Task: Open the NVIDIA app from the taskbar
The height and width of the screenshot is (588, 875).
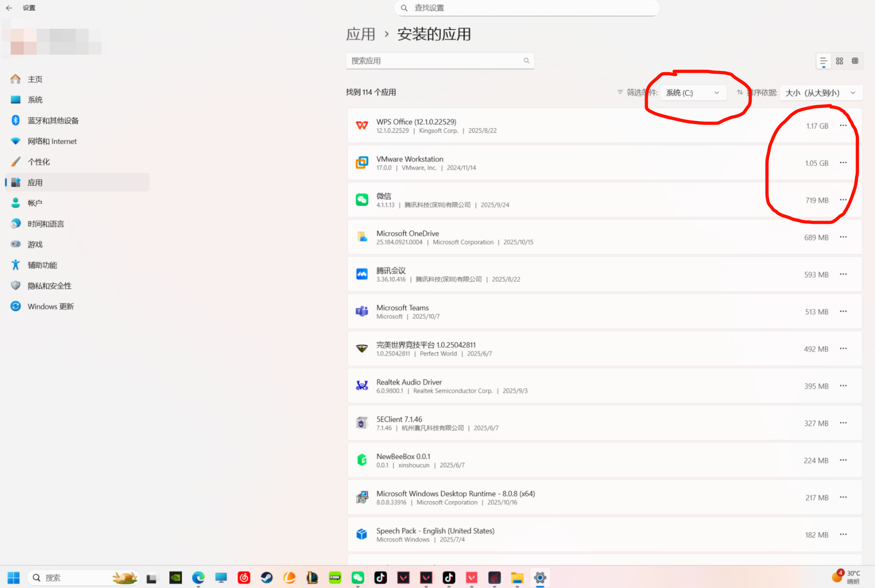Action: (176, 578)
